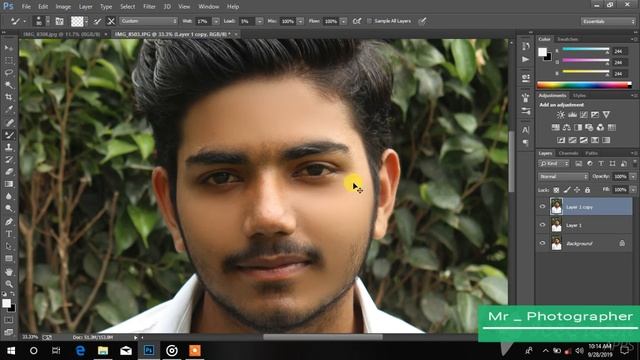
Task: Open the Filter menu
Action: coord(149,7)
